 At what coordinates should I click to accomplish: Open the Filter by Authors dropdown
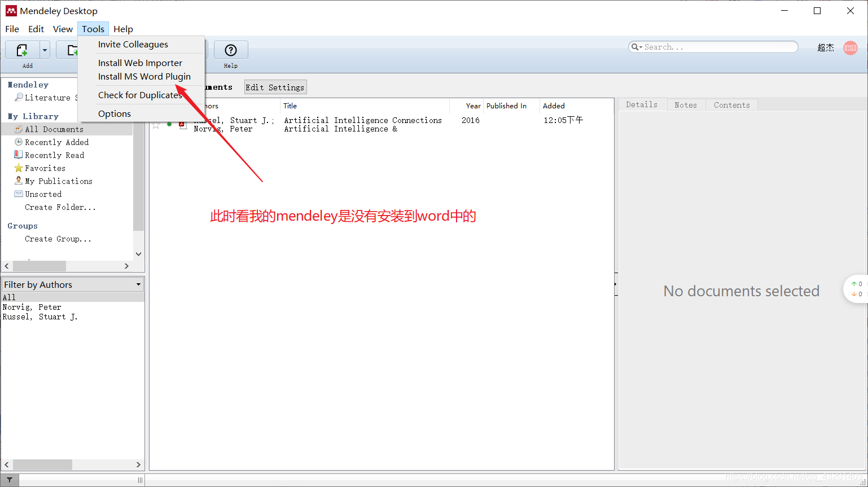click(73, 284)
